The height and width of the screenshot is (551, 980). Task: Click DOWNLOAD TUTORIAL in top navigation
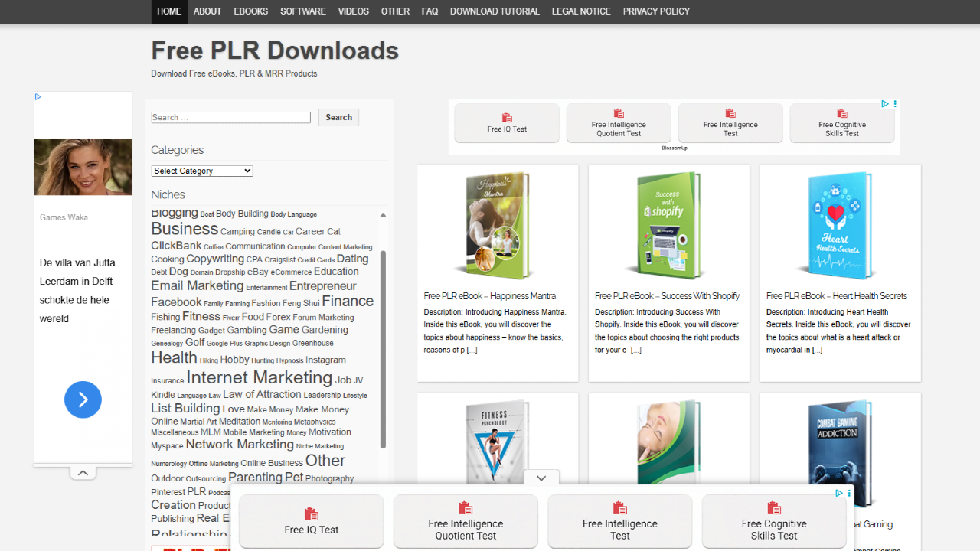[495, 11]
